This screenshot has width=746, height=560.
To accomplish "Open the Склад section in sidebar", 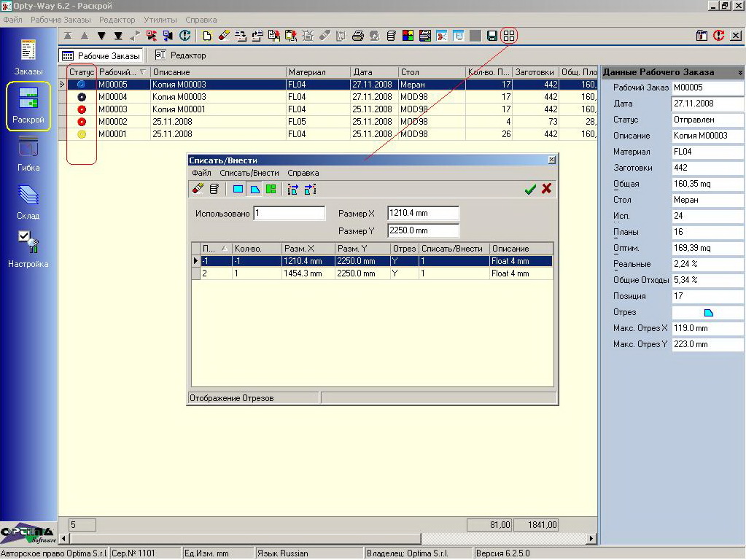I will tap(28, 202).
